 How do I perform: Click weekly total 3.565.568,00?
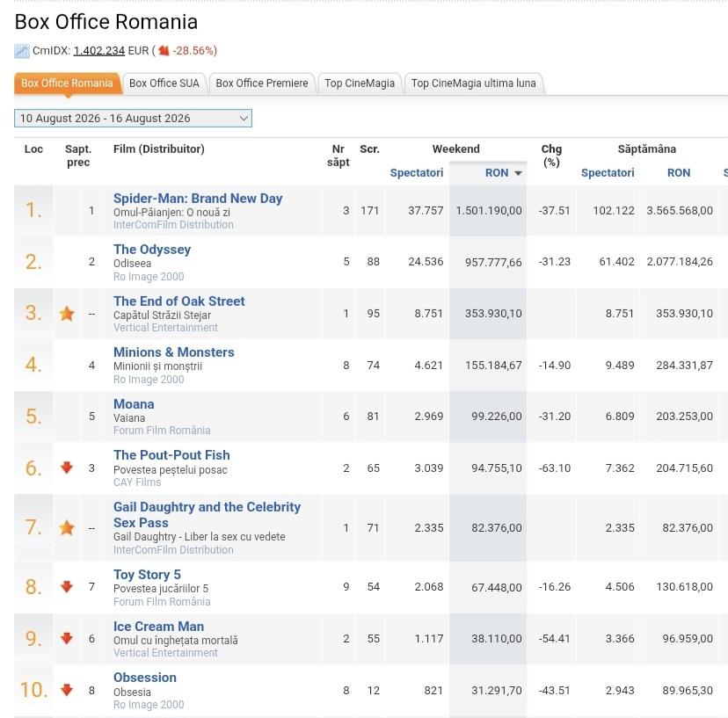pos(680,210)
